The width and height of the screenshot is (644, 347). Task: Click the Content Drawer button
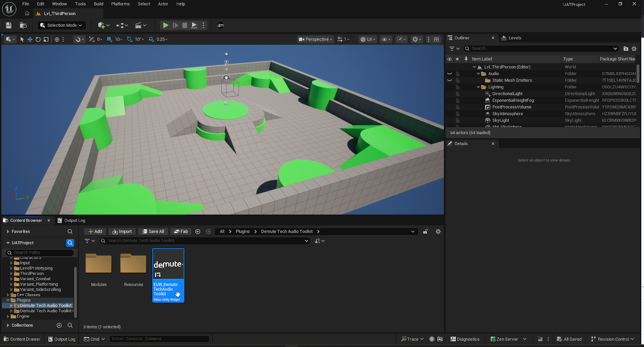22,339
